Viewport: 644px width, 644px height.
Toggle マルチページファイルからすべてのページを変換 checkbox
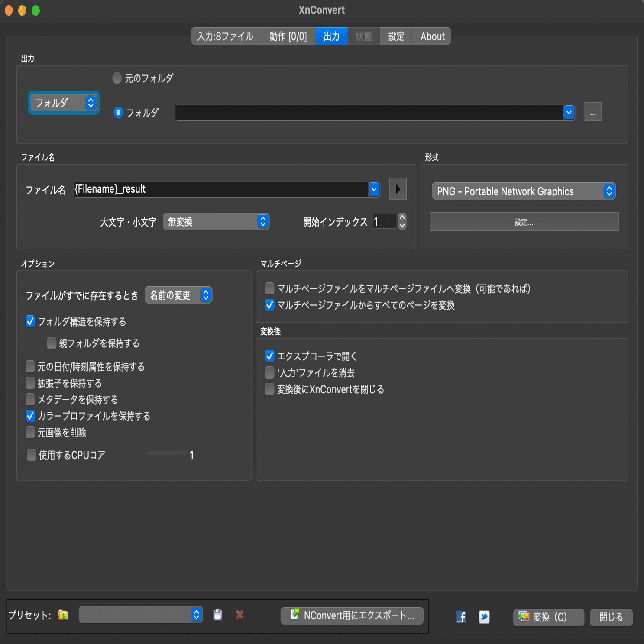point(269,305)
